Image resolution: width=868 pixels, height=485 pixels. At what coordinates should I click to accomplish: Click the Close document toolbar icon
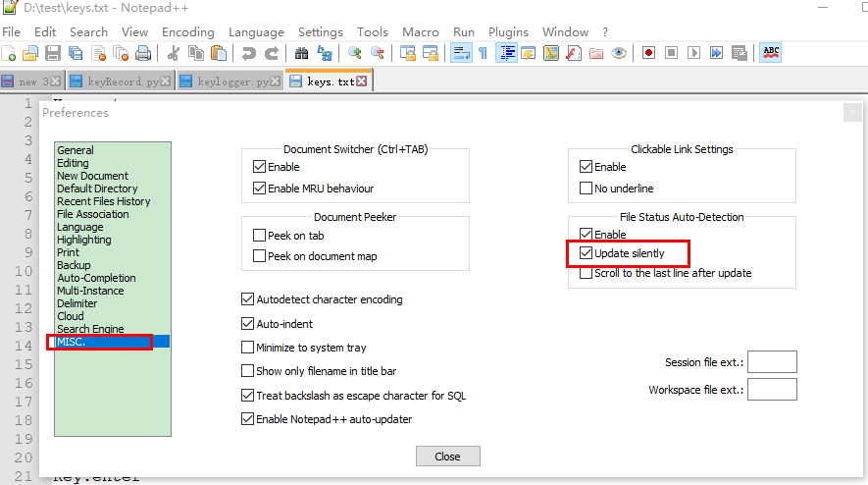(x=98, y=53)
